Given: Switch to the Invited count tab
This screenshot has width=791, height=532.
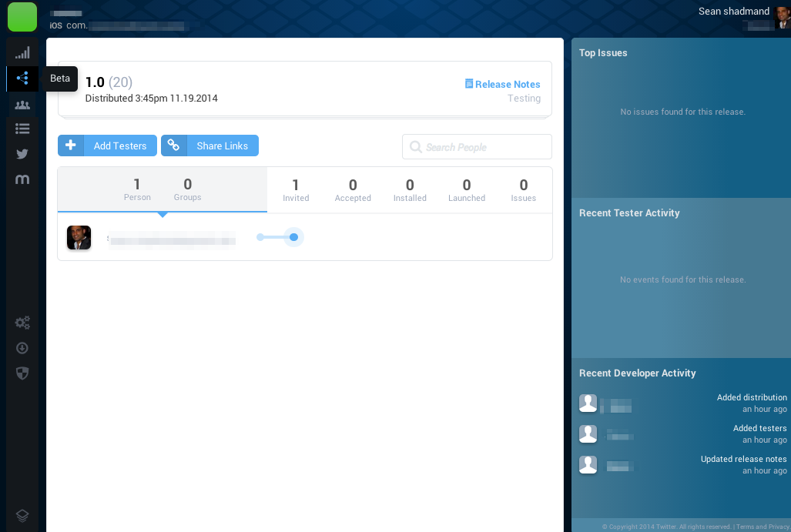Looking at the screenshot, I should click(296, 189).
